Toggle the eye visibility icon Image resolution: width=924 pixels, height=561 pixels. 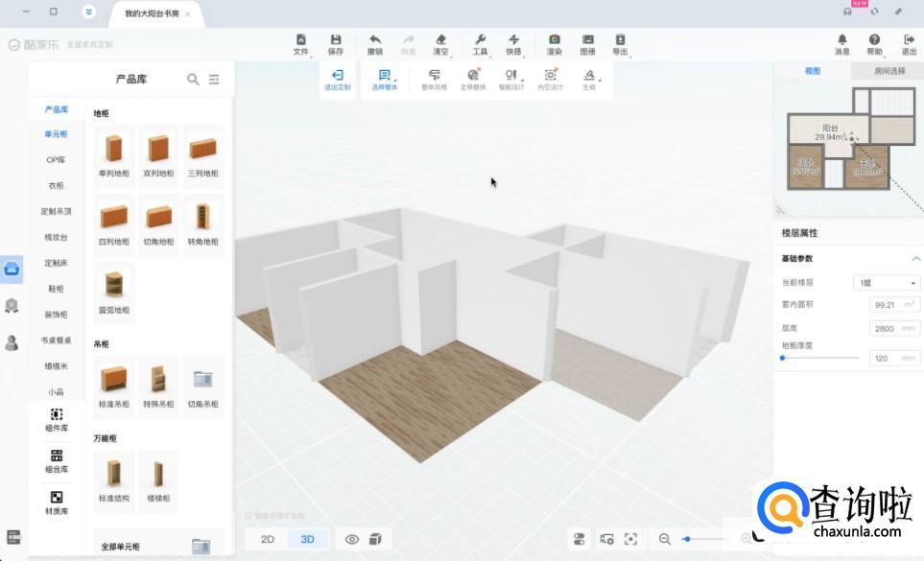pyautogui.click(x=352, y=539)
